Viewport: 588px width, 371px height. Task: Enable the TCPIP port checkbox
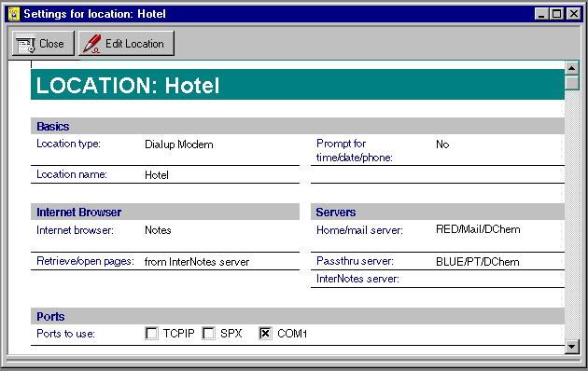point(151,334)
